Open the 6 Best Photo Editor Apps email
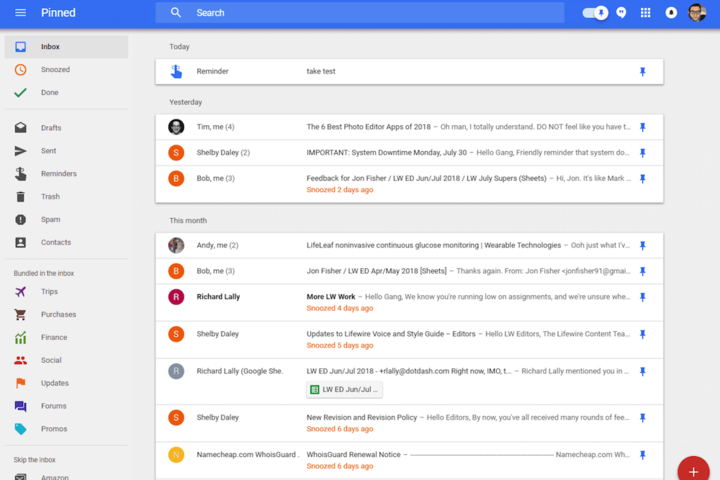This screenshot has width=720, height=480. pyautogui.click(x=409, y=127)
